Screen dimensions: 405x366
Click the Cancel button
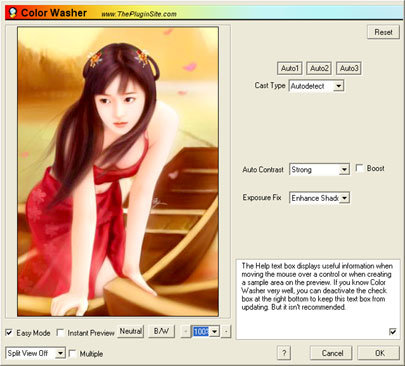coord(332,353)
